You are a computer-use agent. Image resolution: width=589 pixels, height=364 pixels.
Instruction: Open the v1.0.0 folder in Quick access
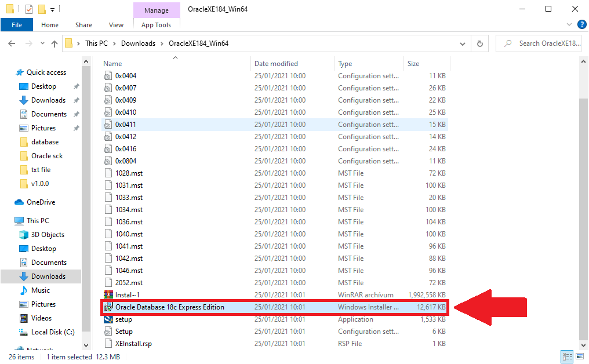tap(35, 184)
